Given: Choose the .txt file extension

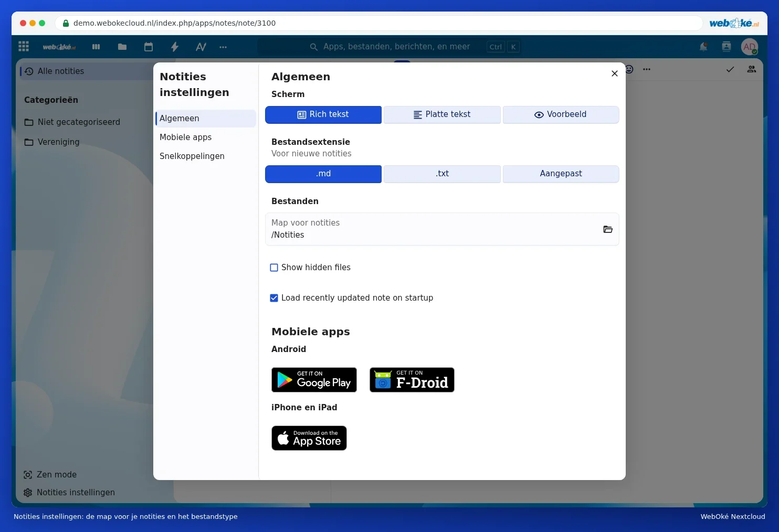Looking at the screenshot, I should tap(442, 174).
